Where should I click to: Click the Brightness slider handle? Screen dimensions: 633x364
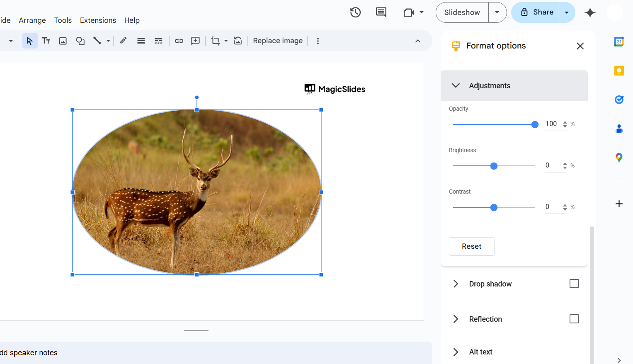494,166
